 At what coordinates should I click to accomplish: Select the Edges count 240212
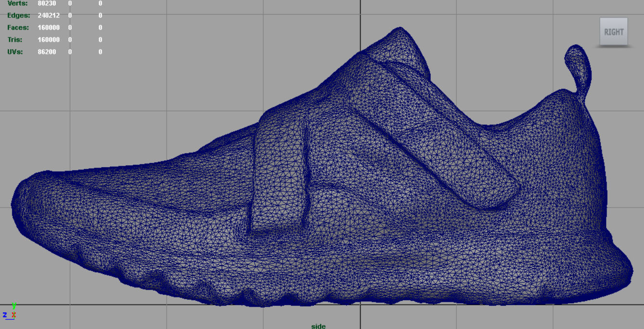coord(49,15)
